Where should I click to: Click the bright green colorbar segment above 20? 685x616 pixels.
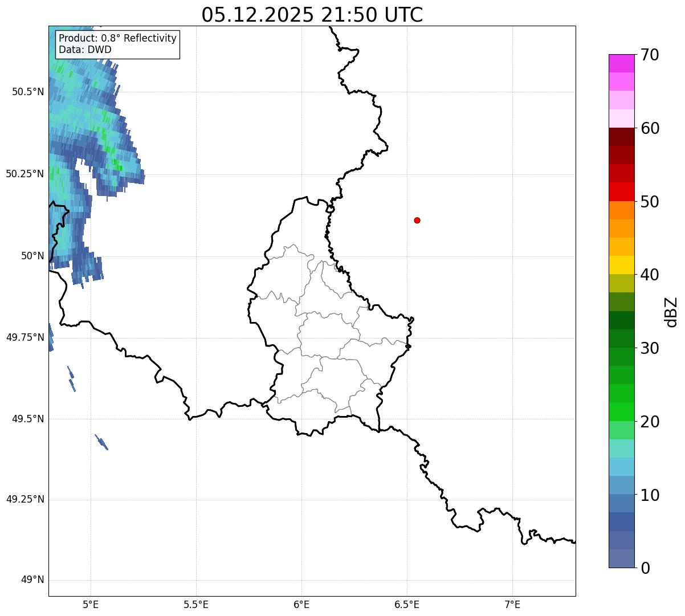coord(621,411)
